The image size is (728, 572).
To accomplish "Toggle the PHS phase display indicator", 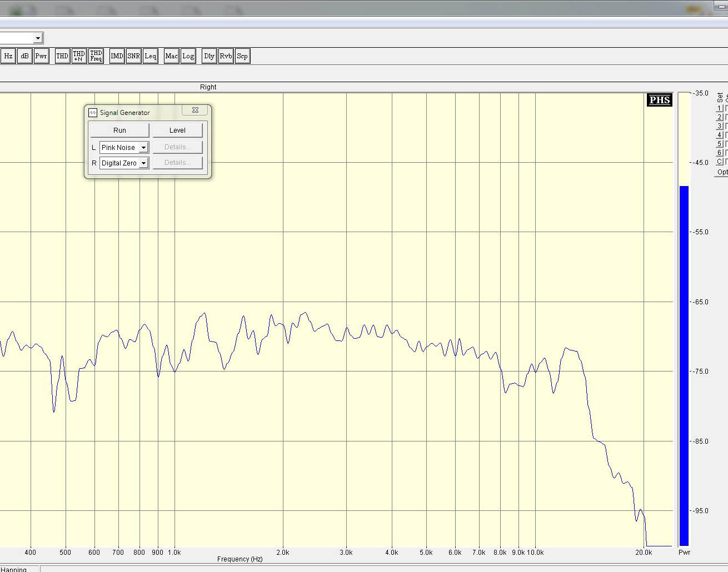I will coord(660,100).
